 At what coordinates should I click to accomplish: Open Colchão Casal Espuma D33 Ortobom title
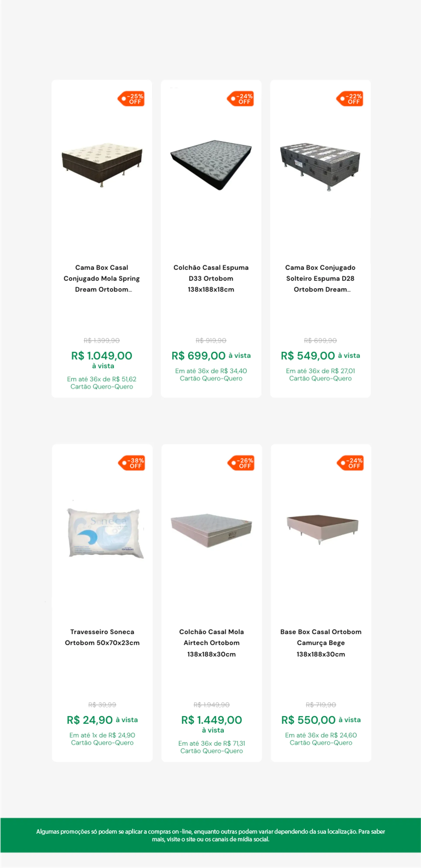click(211, 278)
